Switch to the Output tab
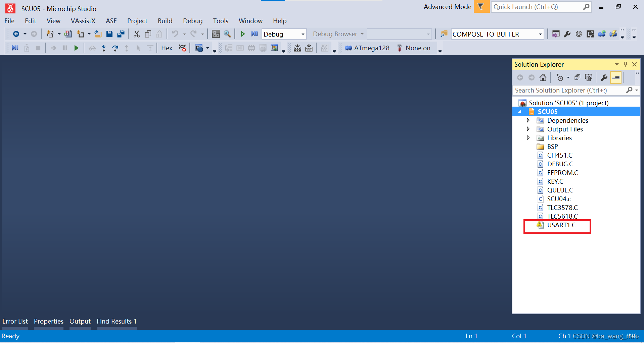This screenshot has width=644, height=343. 80,321
